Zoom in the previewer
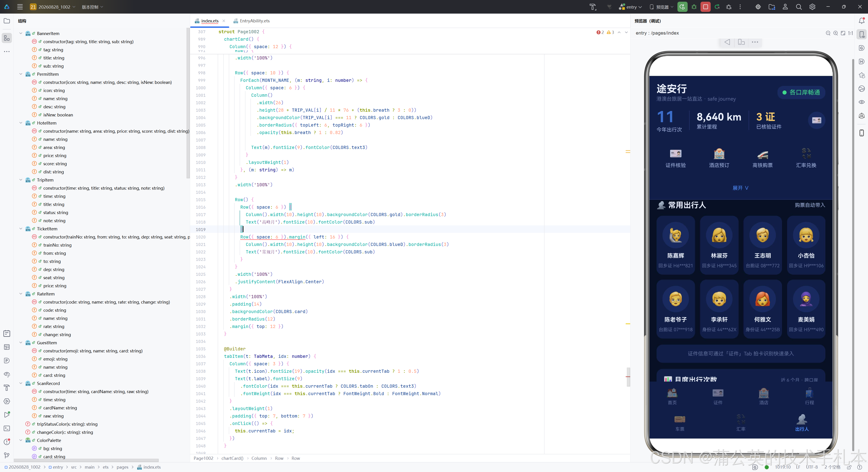This screenshot has height=472, width=868. pos(835,33)
